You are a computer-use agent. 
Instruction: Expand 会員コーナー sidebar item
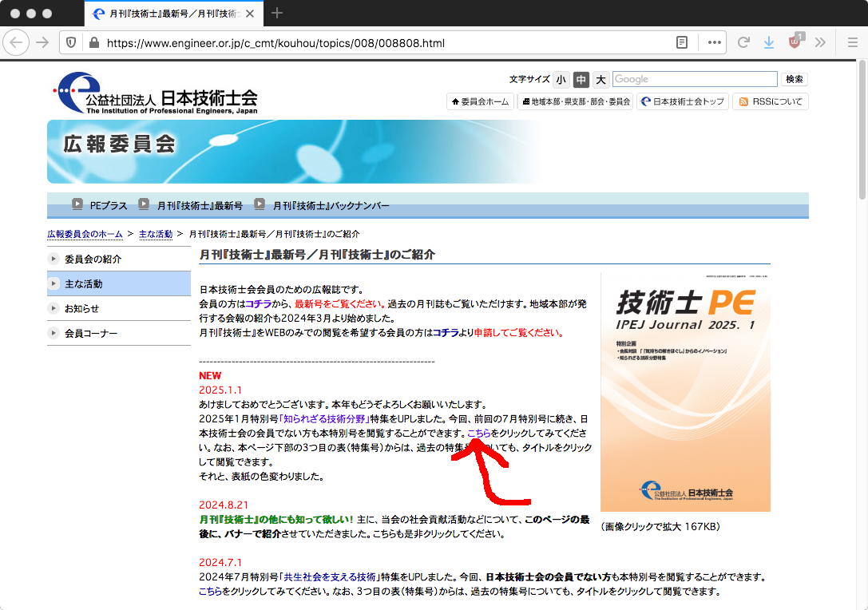point(119,333)
